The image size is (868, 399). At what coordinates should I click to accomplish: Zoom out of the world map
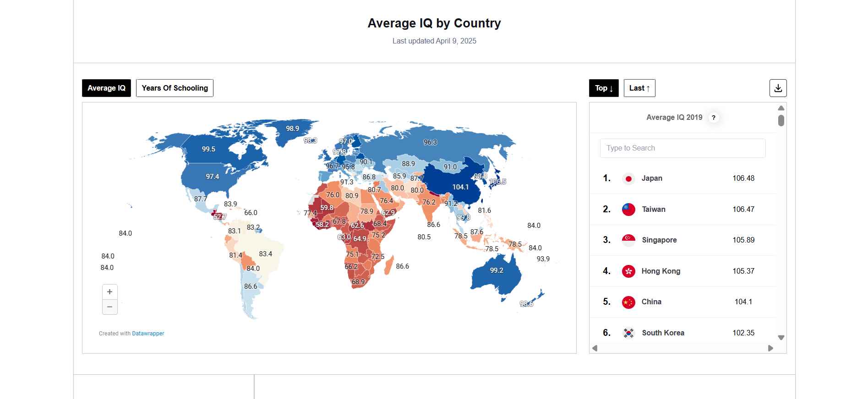pos(109,307)
